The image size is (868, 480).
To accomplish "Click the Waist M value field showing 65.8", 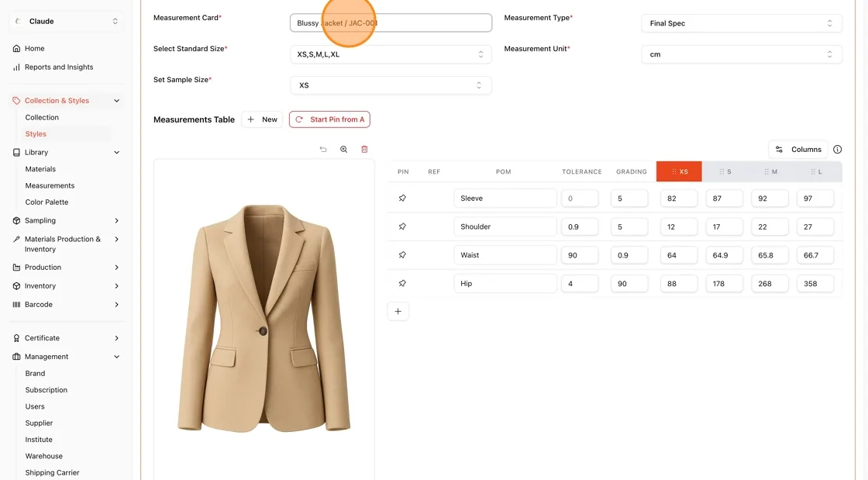I will tap(770, 255).
